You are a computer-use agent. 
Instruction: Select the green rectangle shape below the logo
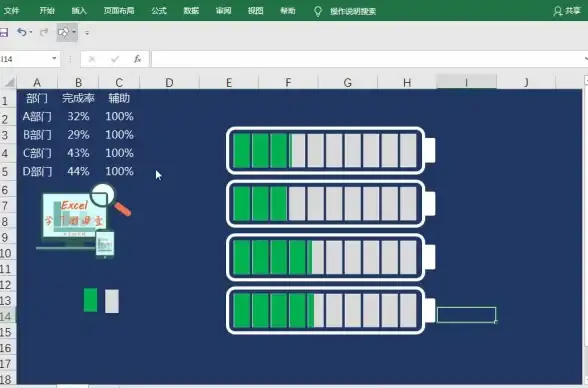pyautogui.click(x=90, y=300)
